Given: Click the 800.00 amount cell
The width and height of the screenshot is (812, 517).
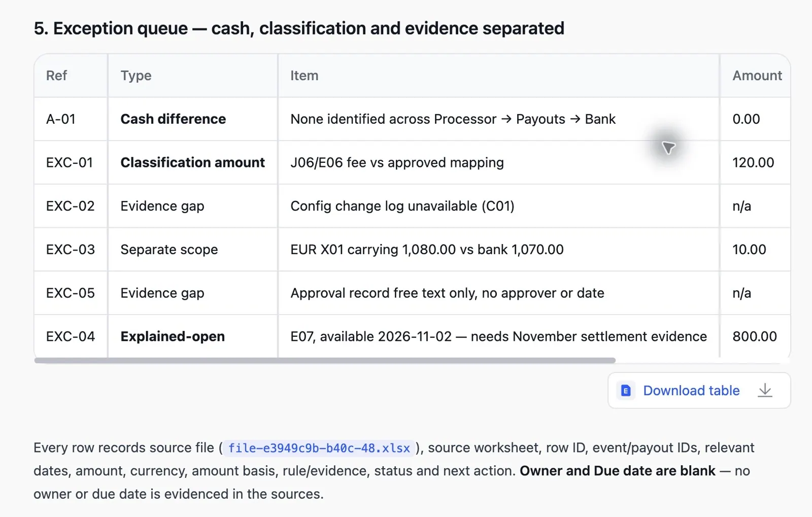Looking at the screenshot, I should [x=755, y=336].
